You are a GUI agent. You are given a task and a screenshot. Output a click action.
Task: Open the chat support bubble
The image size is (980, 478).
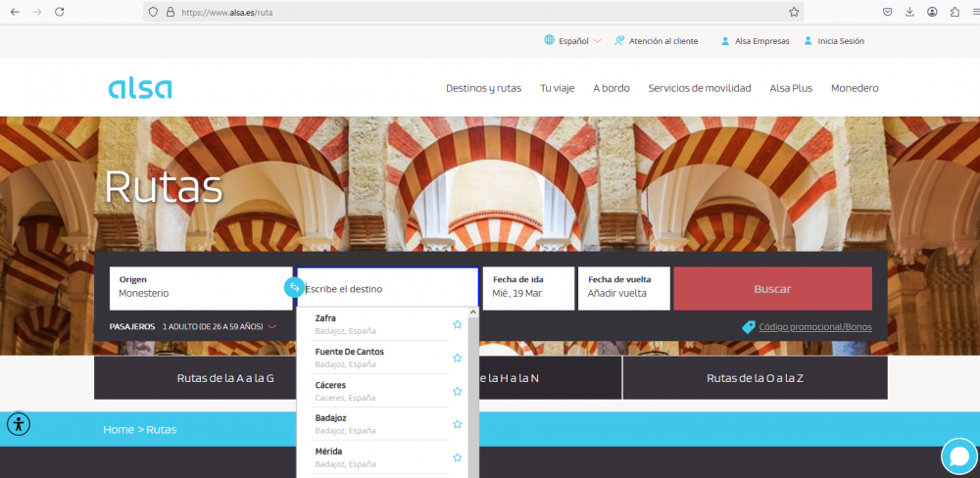[958, 456]
